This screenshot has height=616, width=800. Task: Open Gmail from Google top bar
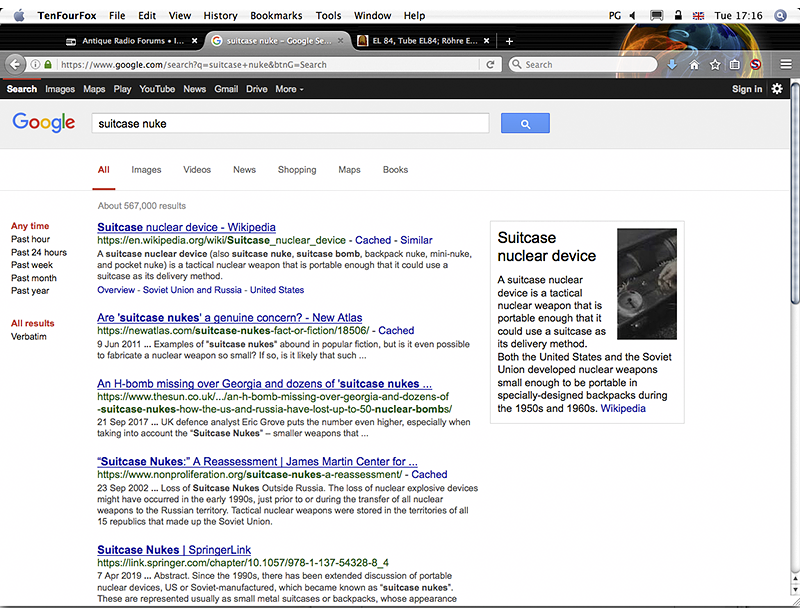[x=226, y=89]
